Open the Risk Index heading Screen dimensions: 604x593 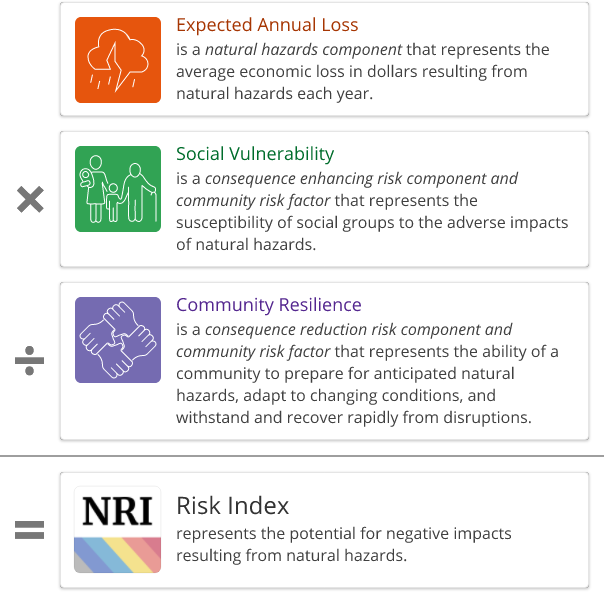click(x=233, y=505)
